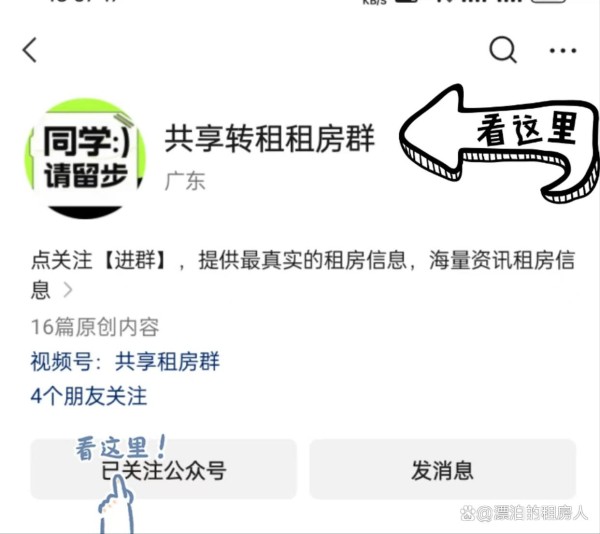Viewport: 600px width, 534px height.
Task: Tap the 同学请留步 account avatar
Action: (85, 158)
